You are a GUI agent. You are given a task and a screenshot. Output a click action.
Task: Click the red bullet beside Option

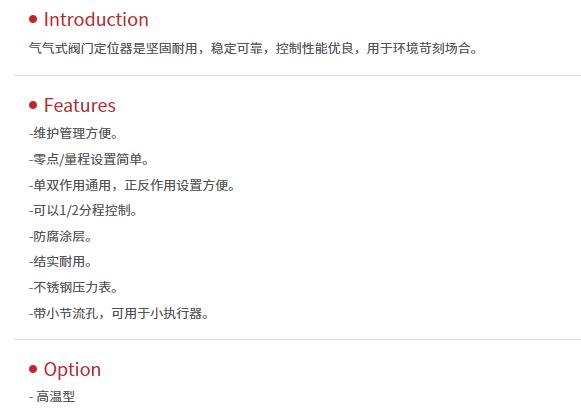(33, 369)
